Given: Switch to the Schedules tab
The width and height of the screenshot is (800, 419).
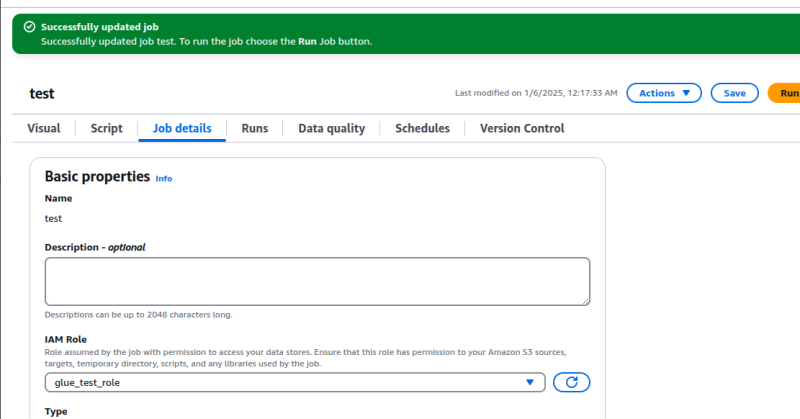Looking at the screenshot, I should click(422, 128).
